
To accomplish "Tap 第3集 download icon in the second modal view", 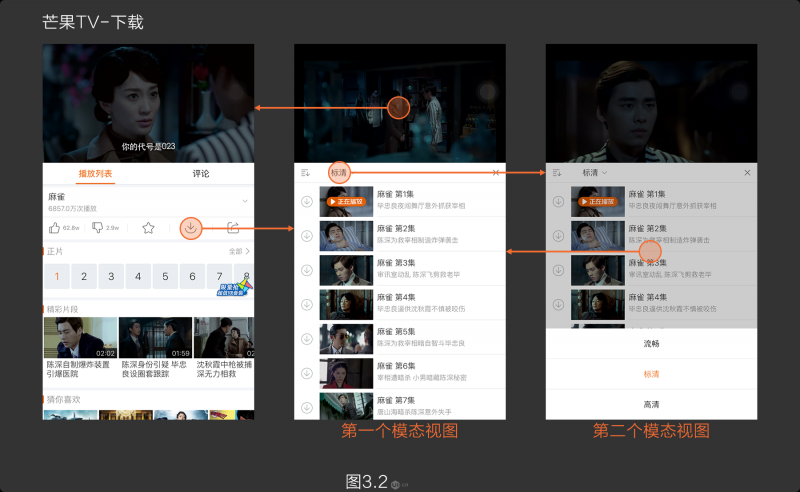I will pos(559,270).
